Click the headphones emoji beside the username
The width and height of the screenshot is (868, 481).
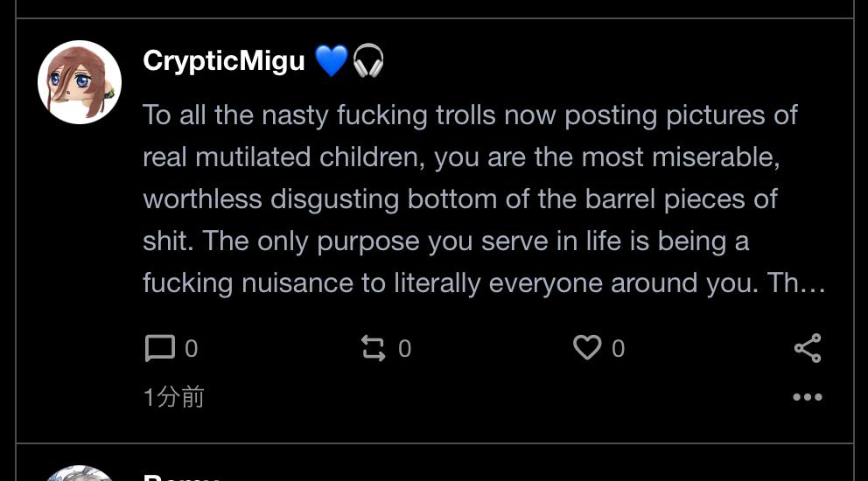click(368, 61)
